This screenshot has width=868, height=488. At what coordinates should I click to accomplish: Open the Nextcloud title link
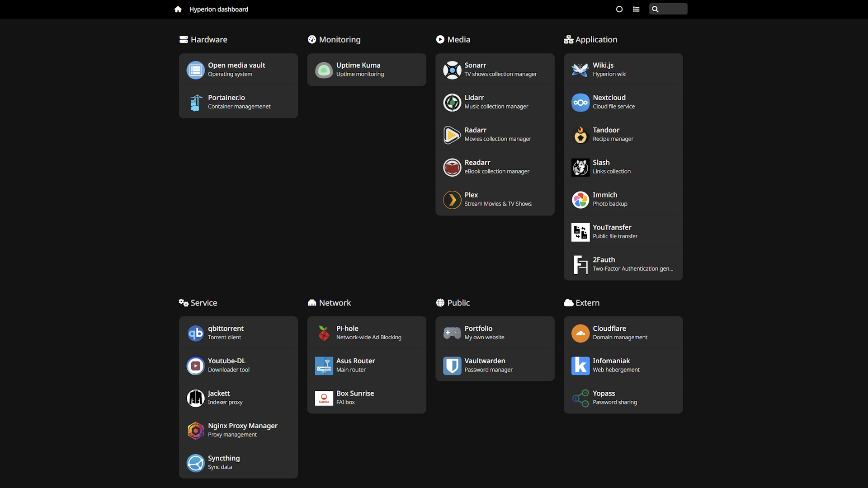click(x=609, y=98)
